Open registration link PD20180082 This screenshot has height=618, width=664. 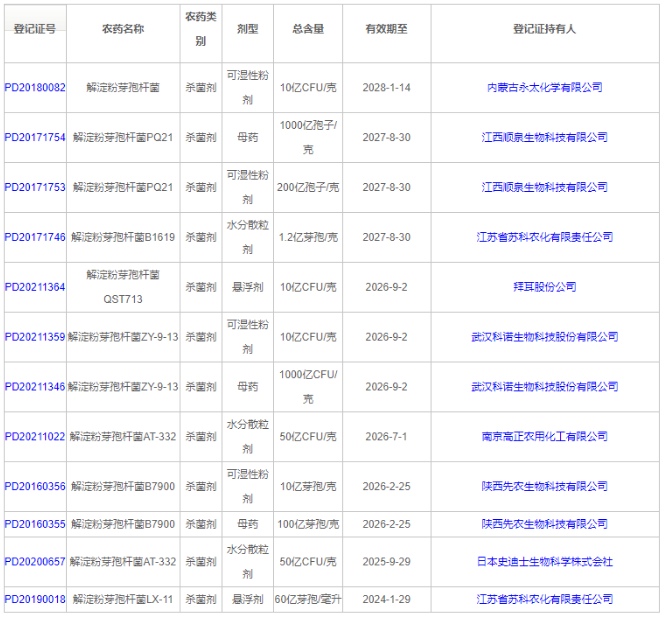[35, 88]
